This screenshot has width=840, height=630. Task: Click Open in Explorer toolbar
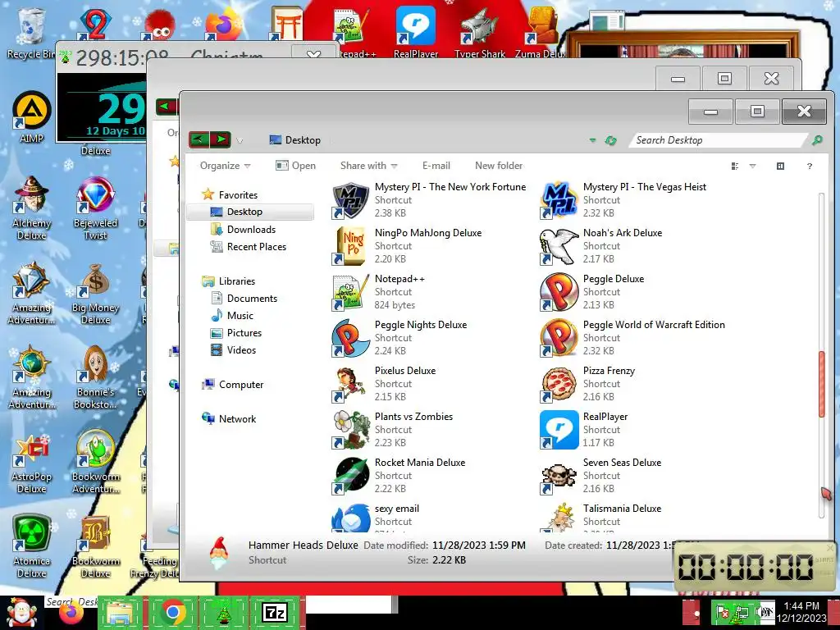pyautogui.click(x=295, y=166)
